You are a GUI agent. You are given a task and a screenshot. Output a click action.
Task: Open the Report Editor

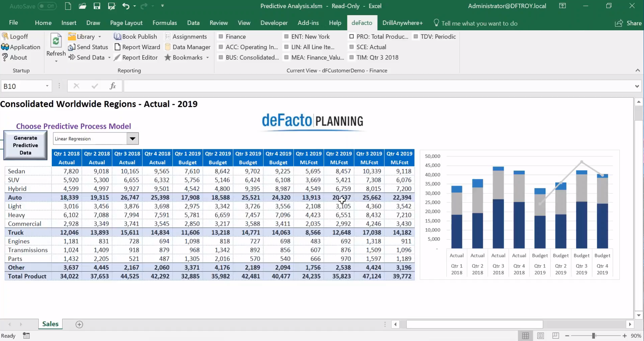pos(136,58)
